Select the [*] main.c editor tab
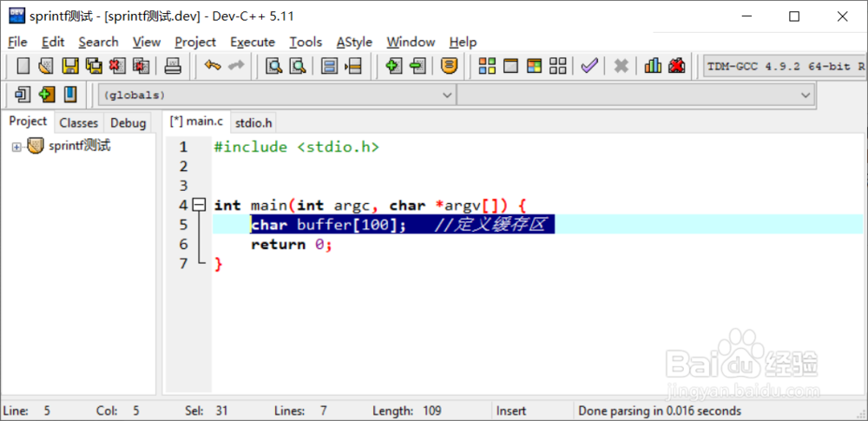The height and width of the screenshot is (421, 868). [x=196, y=122]
